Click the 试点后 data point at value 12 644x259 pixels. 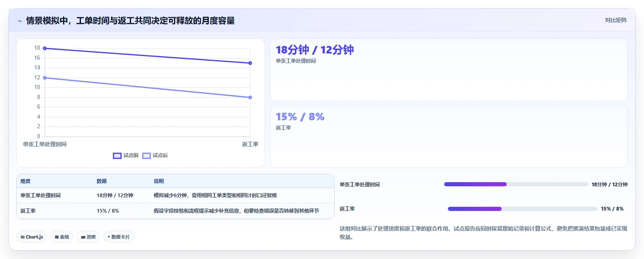pos(45,78)
